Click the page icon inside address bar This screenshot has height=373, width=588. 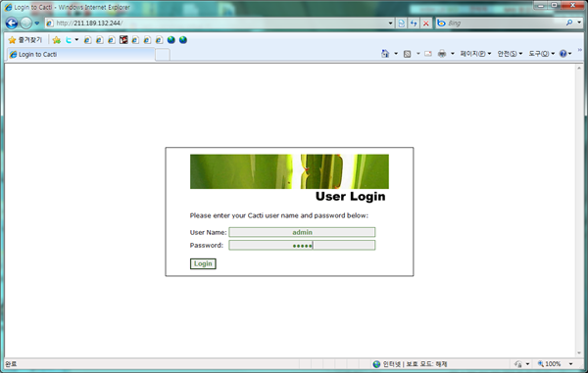50,23
